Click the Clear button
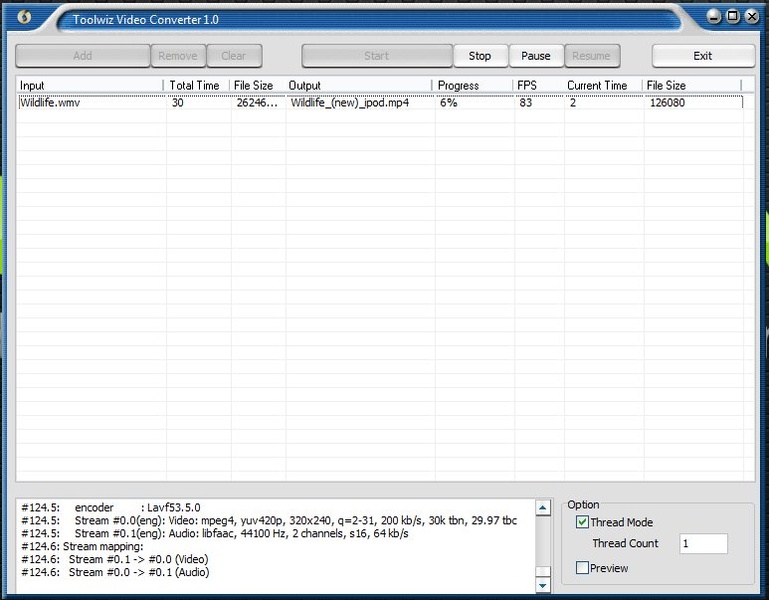 [234, 56]
